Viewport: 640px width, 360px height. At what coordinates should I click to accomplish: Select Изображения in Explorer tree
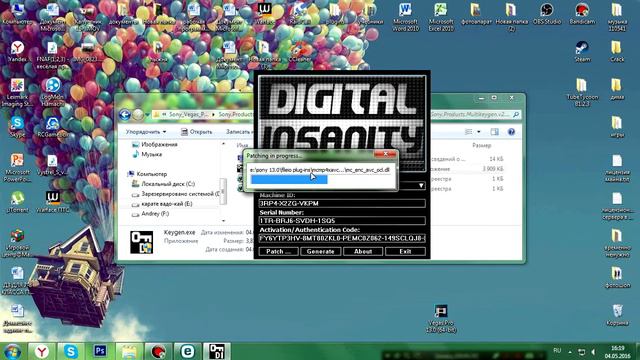pos(155,144)
